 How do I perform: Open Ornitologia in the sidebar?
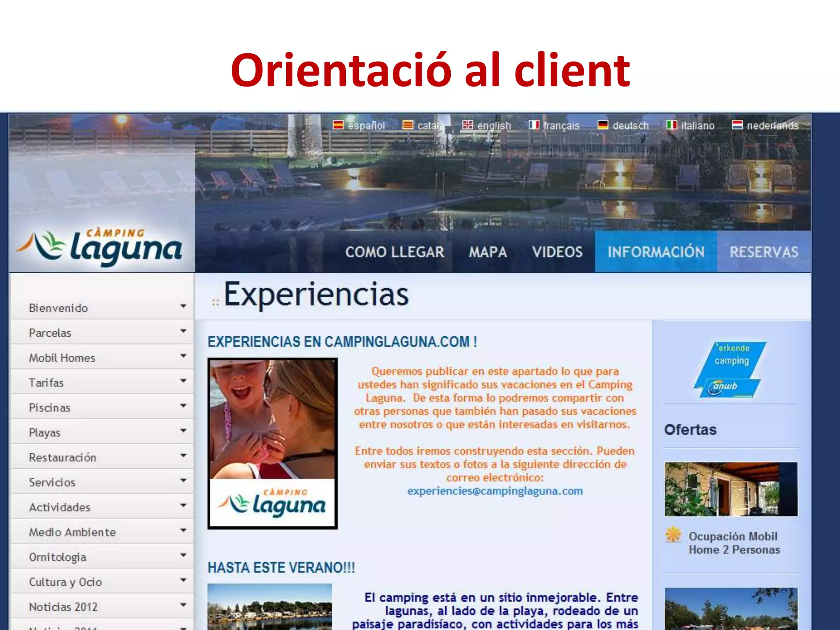click(58, 557)
